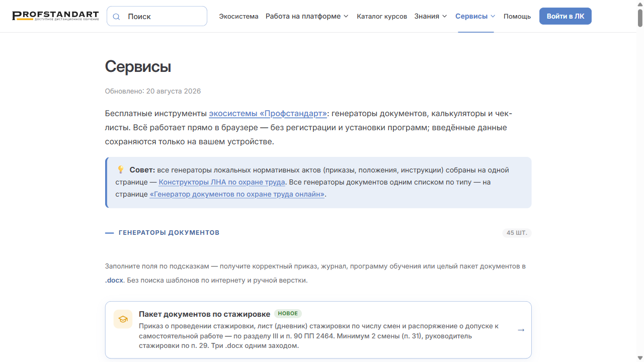Open the Экосистема menu item
Image resolution: width=644 pixels, height=362 pixels.
[x=238, y=16]
